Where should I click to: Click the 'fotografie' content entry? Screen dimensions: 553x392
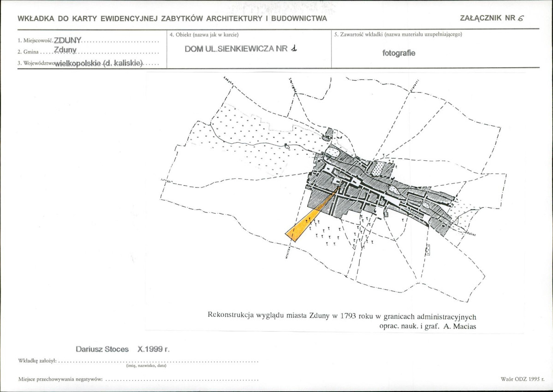[x=399, y=53]
